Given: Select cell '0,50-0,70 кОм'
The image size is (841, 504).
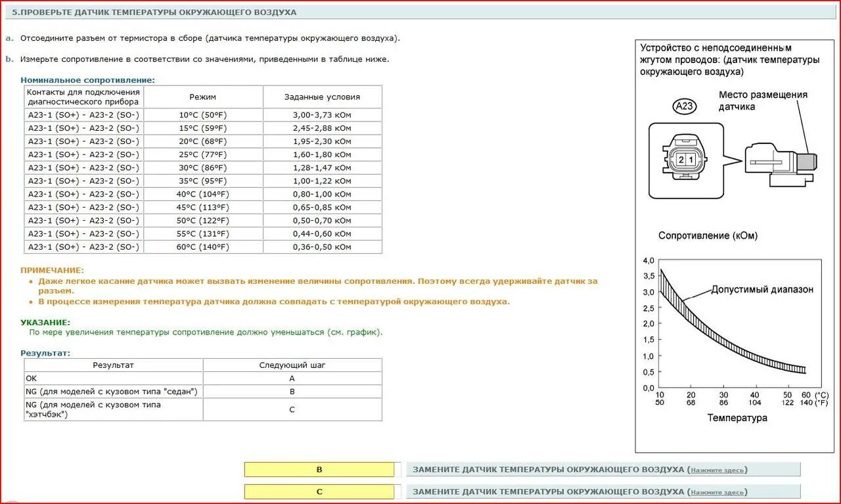Looking at the screenshot, I should (x=322, y=220).
